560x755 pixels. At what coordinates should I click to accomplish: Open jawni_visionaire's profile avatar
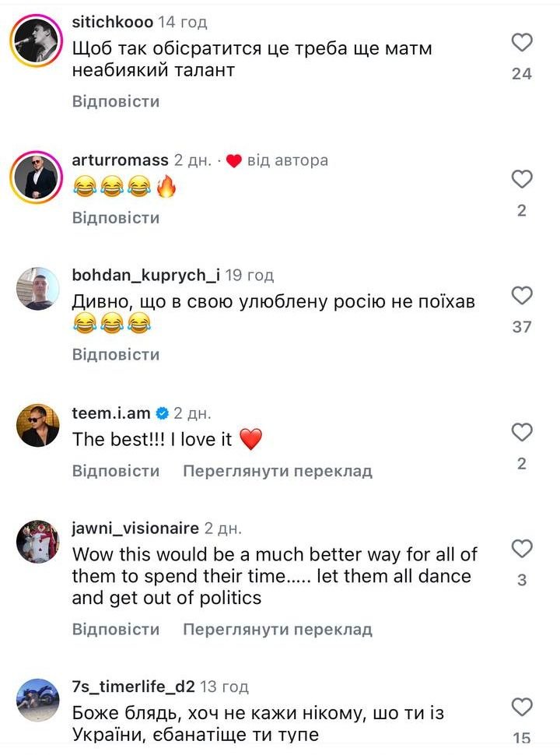37,542
